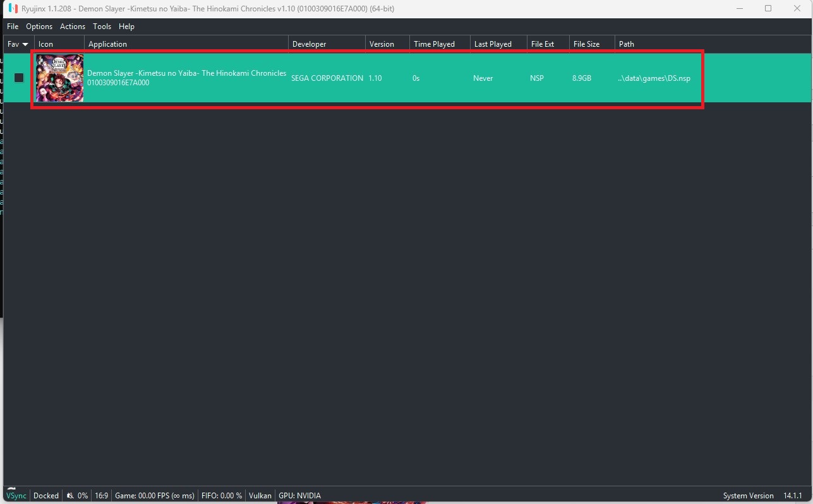Toggle VSync in the status bar

[x=16, y=496]
